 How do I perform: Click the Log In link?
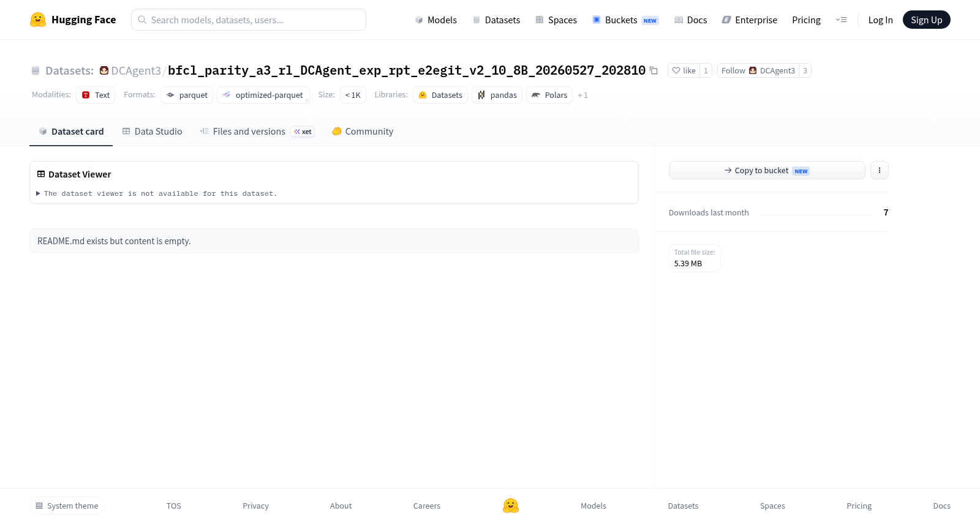click(x=880, y=20)
